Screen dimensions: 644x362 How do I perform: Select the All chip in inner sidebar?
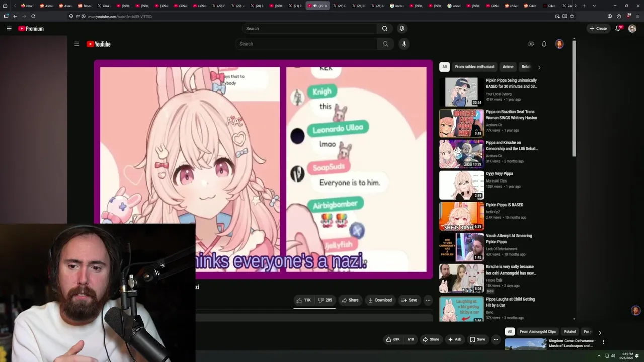(x=444, y=67)
